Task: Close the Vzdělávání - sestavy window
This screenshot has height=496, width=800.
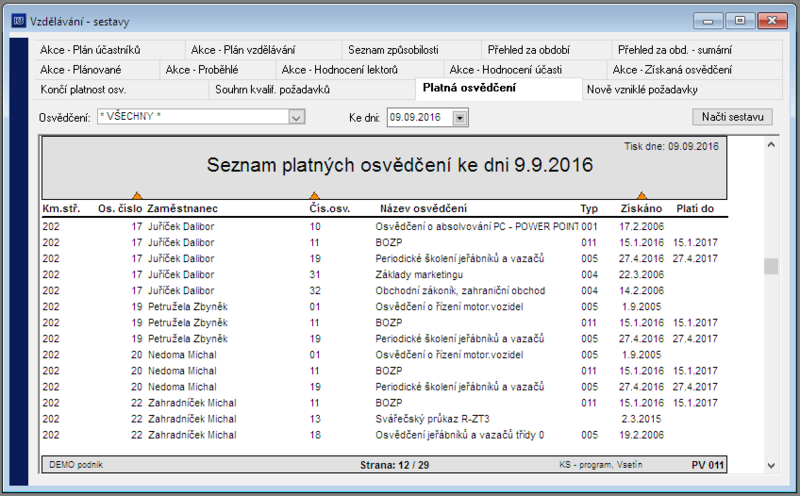Action: click(772, 21)
